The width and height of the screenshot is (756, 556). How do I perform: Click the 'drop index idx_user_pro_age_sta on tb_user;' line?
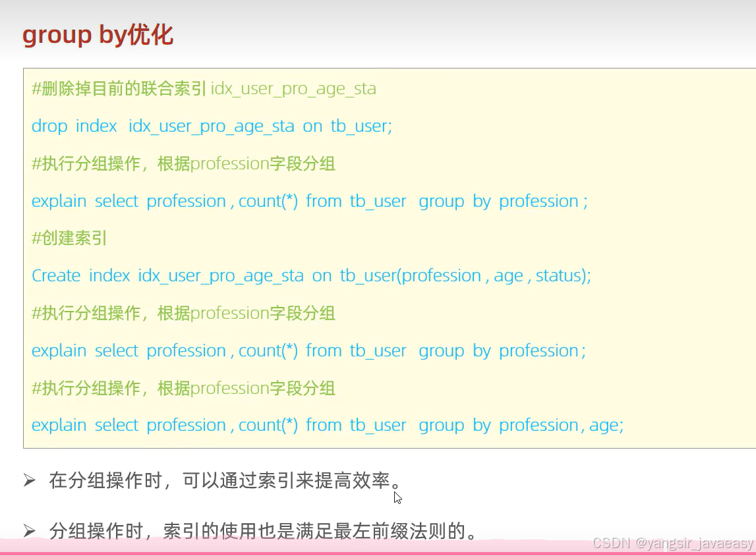[212, 126]
